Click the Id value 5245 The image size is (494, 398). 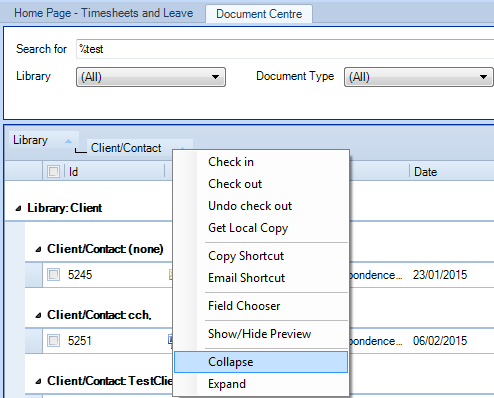click(x=80, y=275)
